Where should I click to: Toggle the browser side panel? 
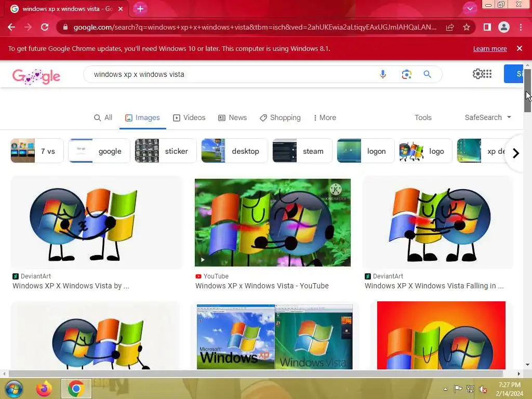[x=487, y=27]
